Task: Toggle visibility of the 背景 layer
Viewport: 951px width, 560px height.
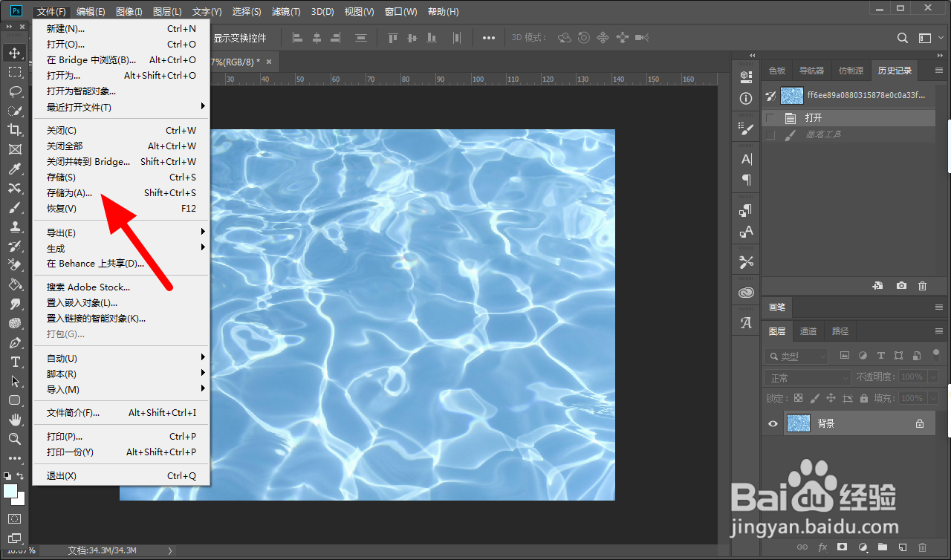Action: coord(773,423)
